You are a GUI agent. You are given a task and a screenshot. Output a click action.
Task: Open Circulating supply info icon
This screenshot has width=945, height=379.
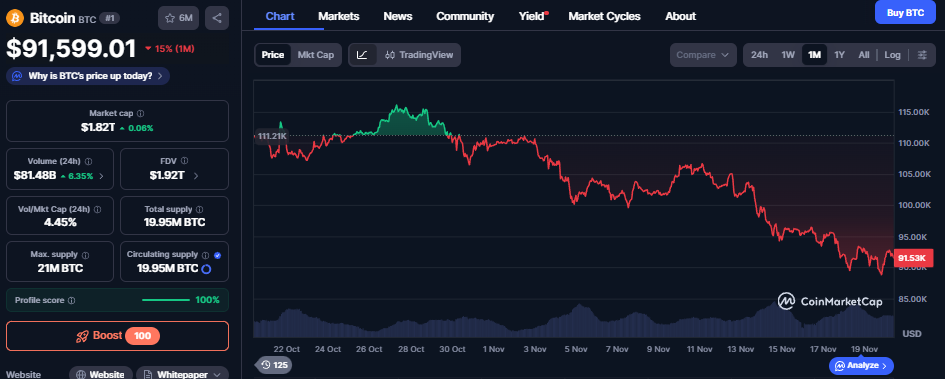pyautogui.click(x=206, y=255)
